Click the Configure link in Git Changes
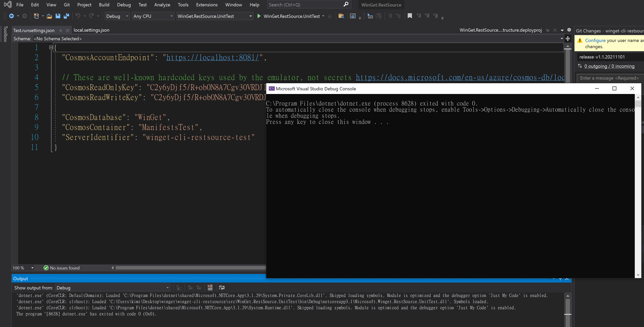 coord(595,40)
